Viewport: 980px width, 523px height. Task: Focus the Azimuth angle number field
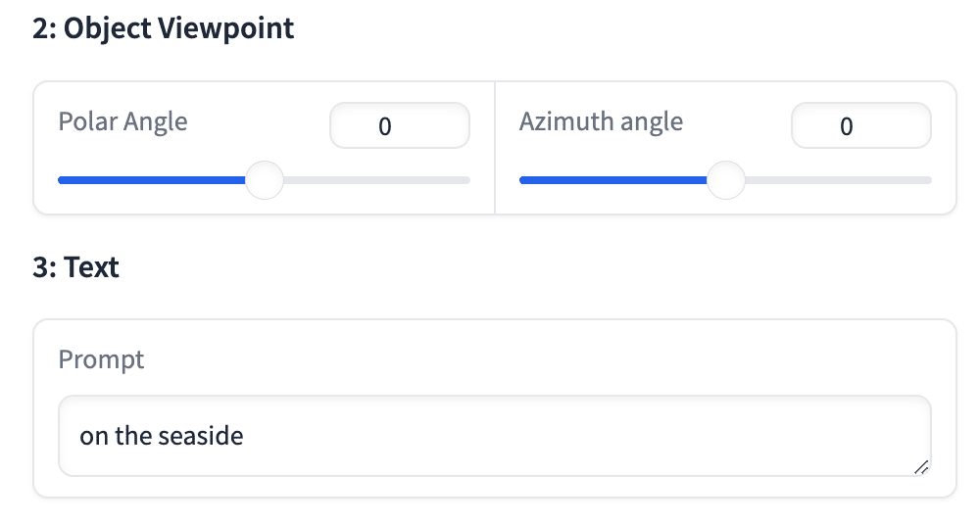coord(860,126)
